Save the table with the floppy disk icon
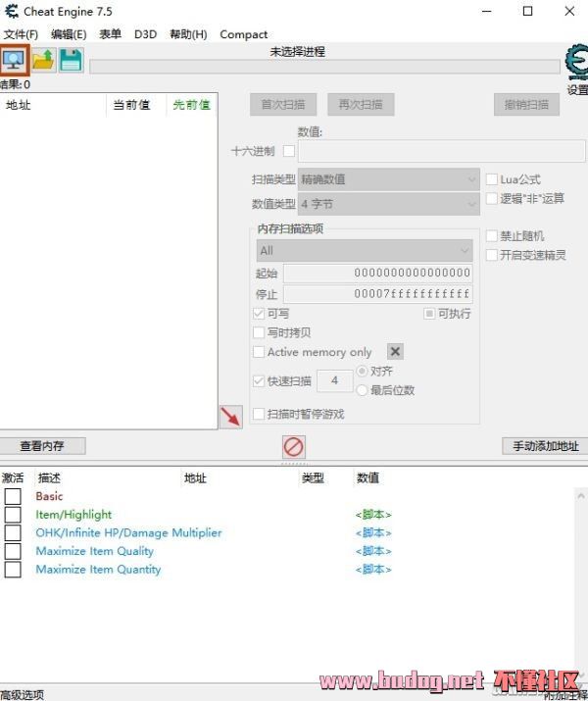588x701 pixels. 71,60
